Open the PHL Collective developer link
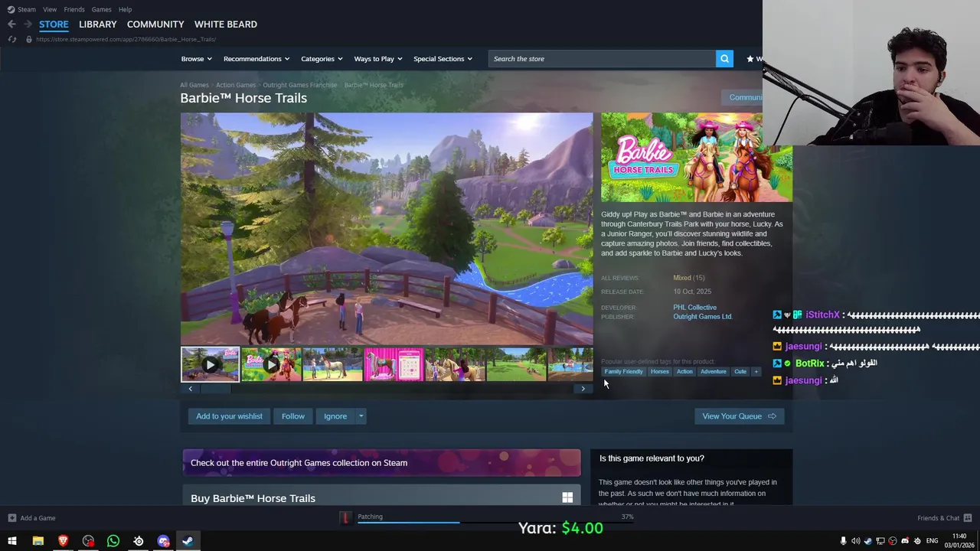 click(x=694, y=308)
